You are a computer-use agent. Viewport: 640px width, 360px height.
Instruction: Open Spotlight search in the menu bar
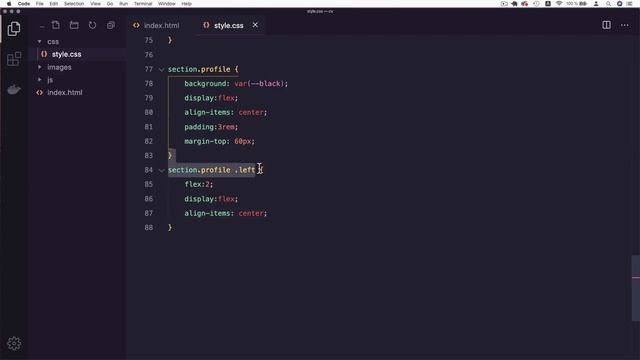pos(609,4)
